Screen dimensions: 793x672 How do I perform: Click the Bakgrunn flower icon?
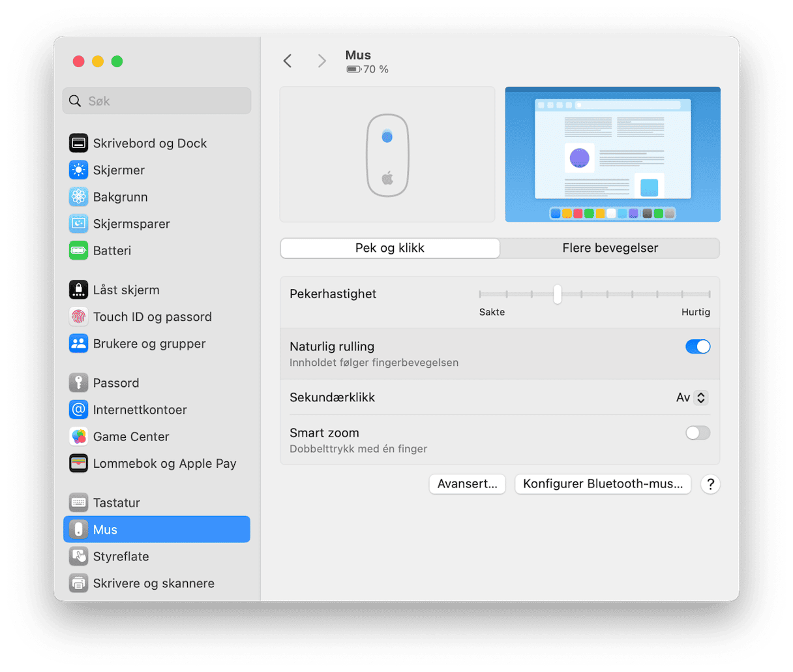point(78,196)
